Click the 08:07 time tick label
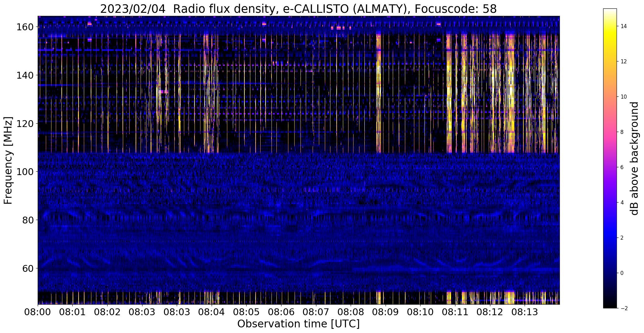Viewport: 644px width, 333px height. click(x=316, y=312)
